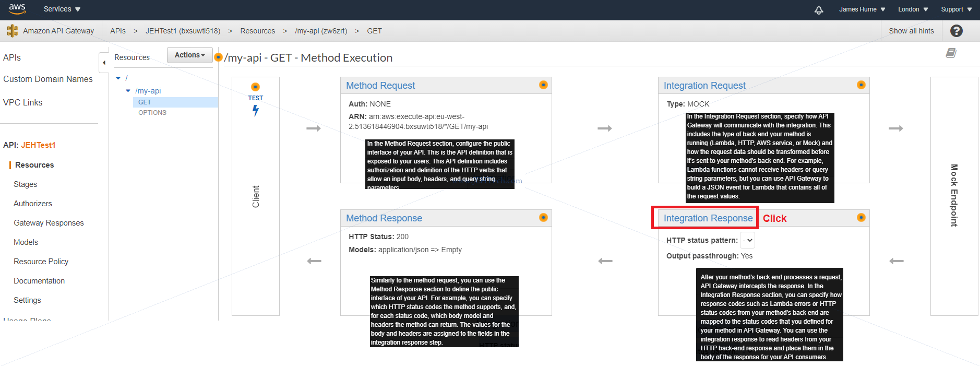Click the Type: MOCK text
Viewport: 980px width, 366px height.
[x=688, y=104]
